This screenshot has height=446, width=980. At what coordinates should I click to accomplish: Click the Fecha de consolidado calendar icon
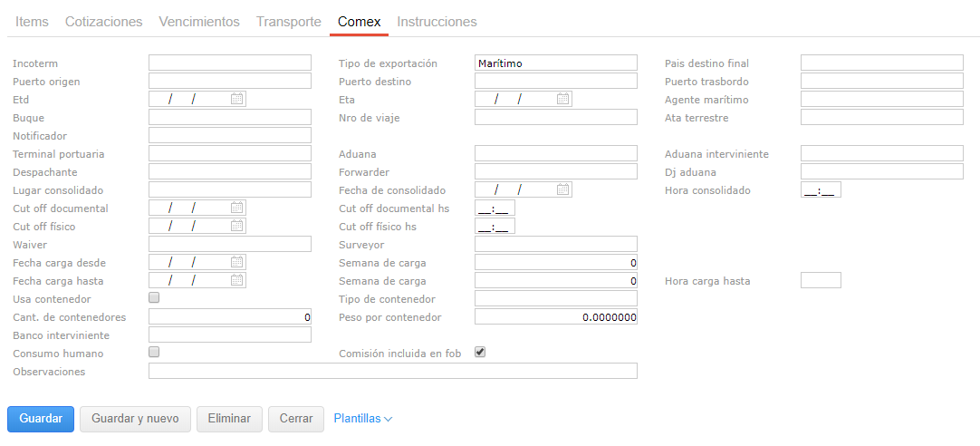(562, 189)
